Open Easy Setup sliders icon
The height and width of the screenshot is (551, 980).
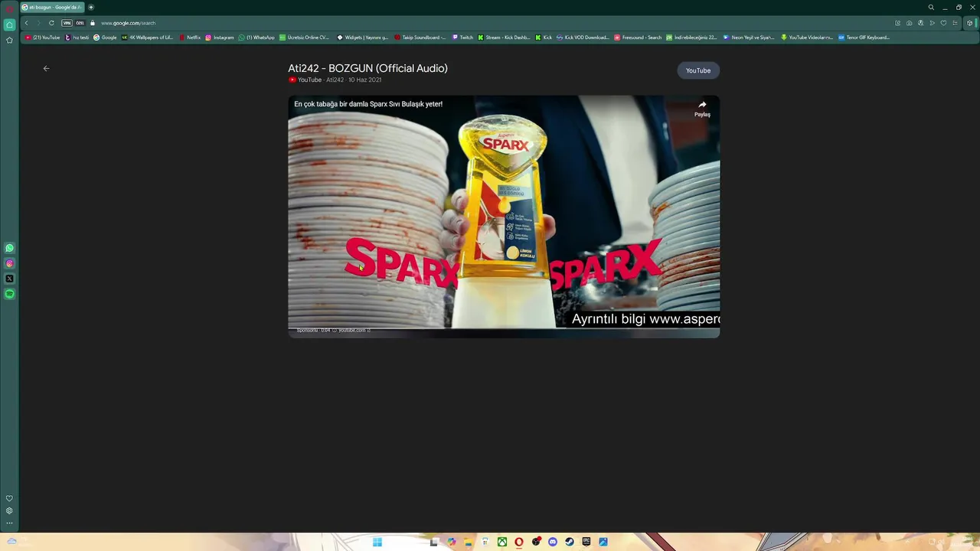click(955, 23)
